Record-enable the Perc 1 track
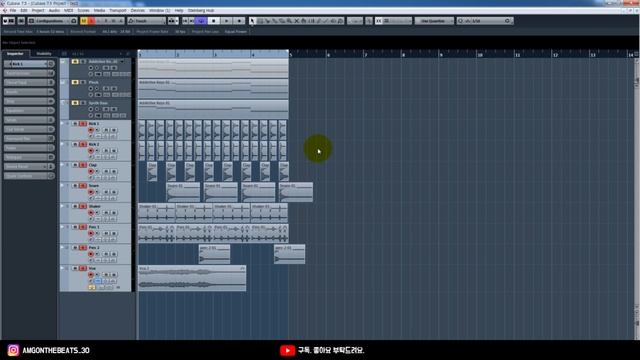640x360 pixels. pyautogui.click(x=91, y=233)
